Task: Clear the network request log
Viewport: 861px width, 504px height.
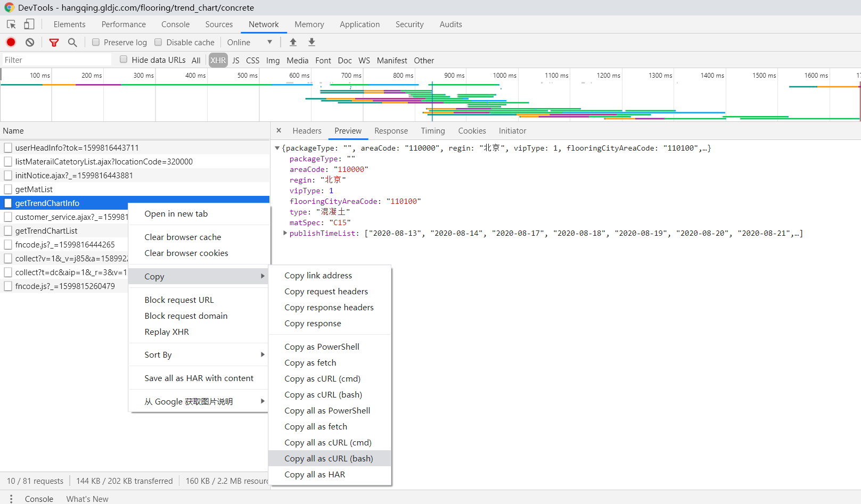Action: [30, 42]
